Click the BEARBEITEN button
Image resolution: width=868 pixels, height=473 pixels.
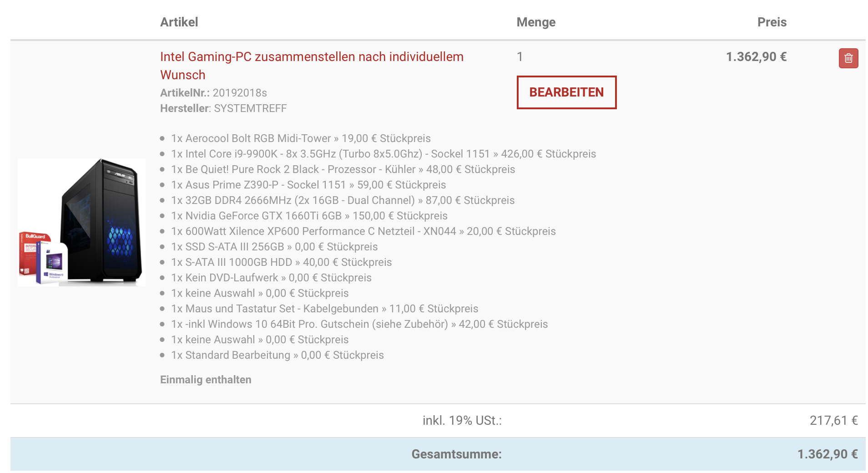[566, 92]
